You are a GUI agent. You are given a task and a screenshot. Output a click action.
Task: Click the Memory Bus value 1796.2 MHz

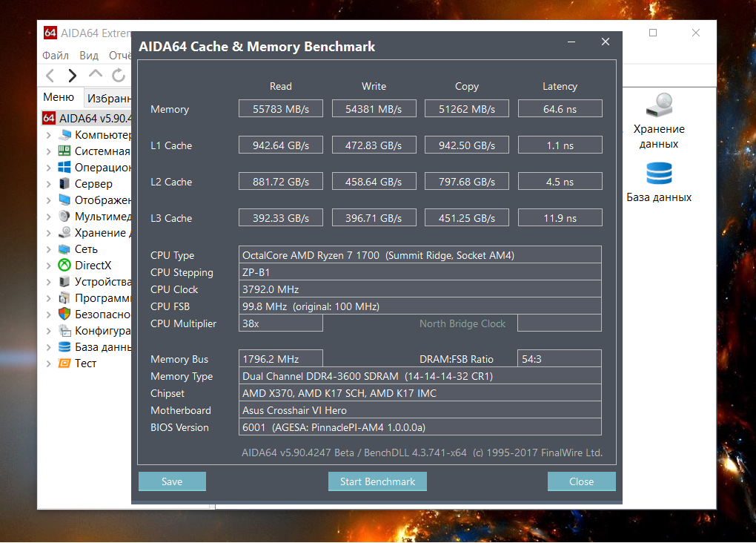281,358
